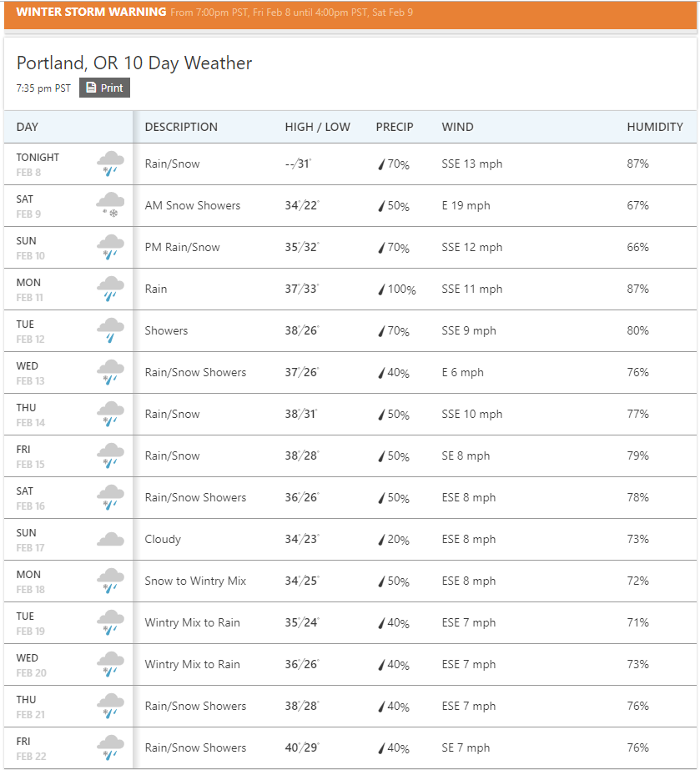This screenshot has width=700, height=770.
Task: Click the cloudy icon for Sun Feb 17
Action: point(110,539)
